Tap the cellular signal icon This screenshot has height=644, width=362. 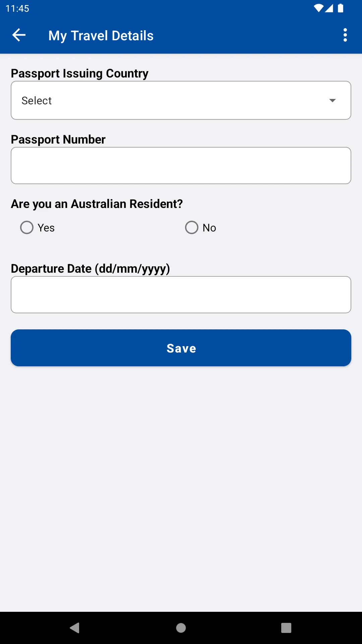click(x=329, y=8)
